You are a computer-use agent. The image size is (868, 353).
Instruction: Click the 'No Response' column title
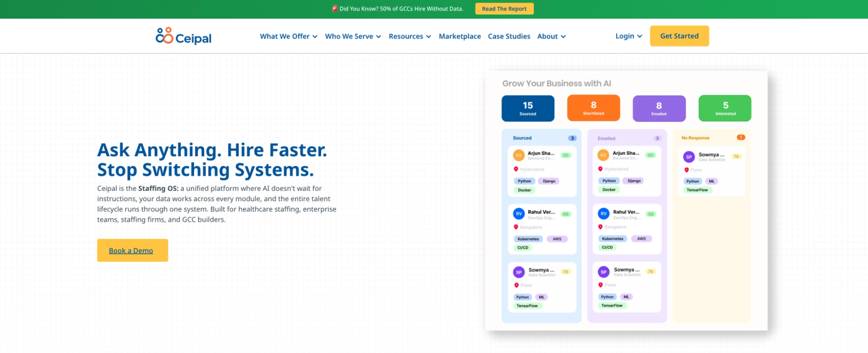[695, 138]
